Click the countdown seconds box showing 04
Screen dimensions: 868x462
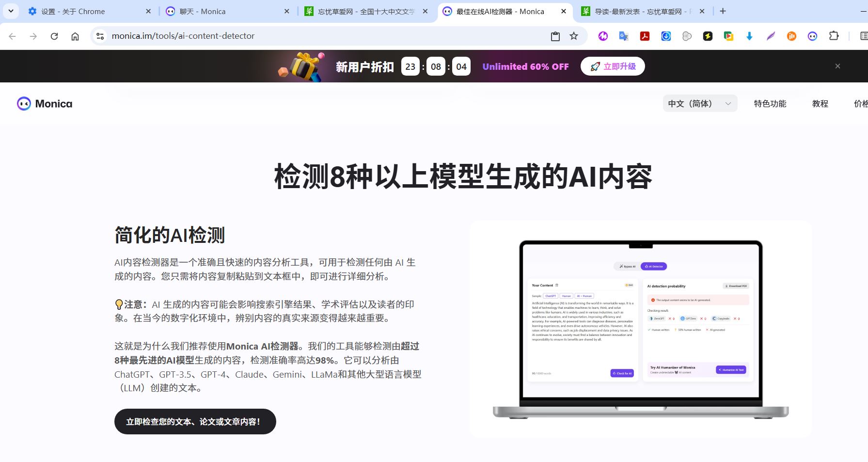click(461, 66)
